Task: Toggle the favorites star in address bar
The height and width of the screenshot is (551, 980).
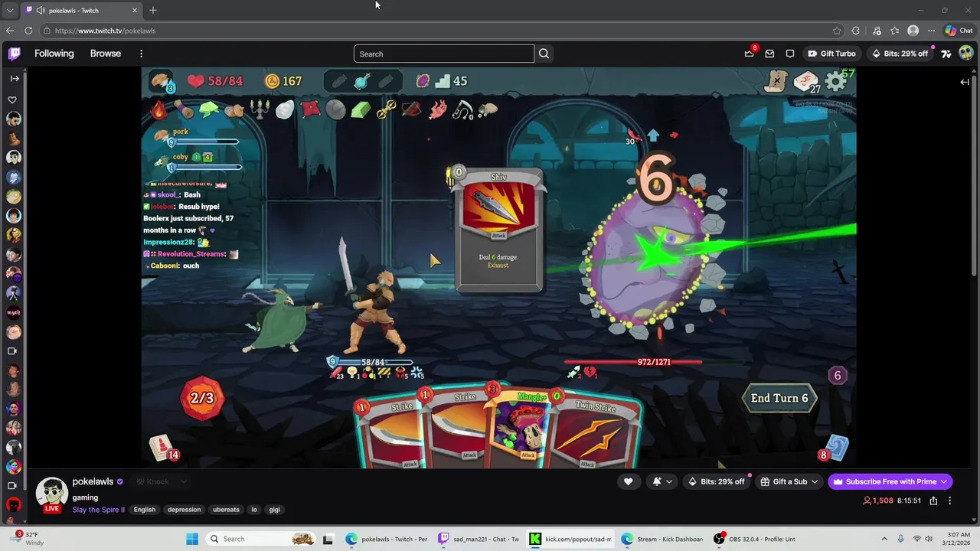Action: click(837, 31)
